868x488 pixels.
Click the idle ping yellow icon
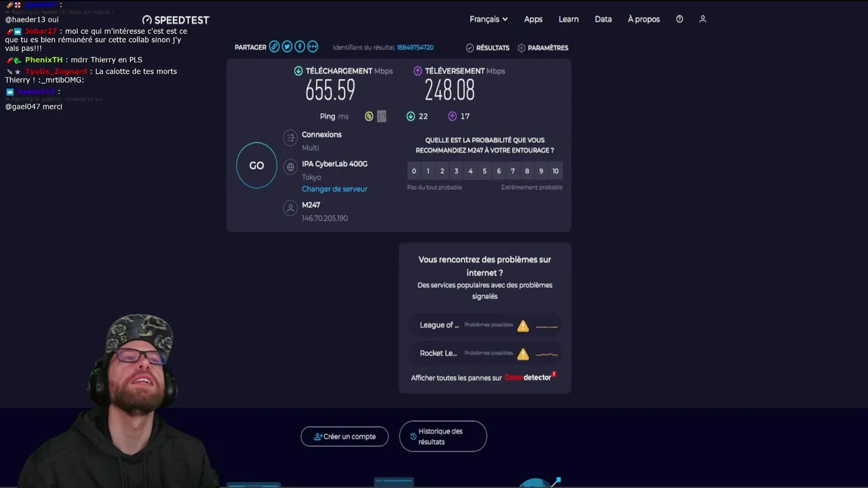[369, 117]
